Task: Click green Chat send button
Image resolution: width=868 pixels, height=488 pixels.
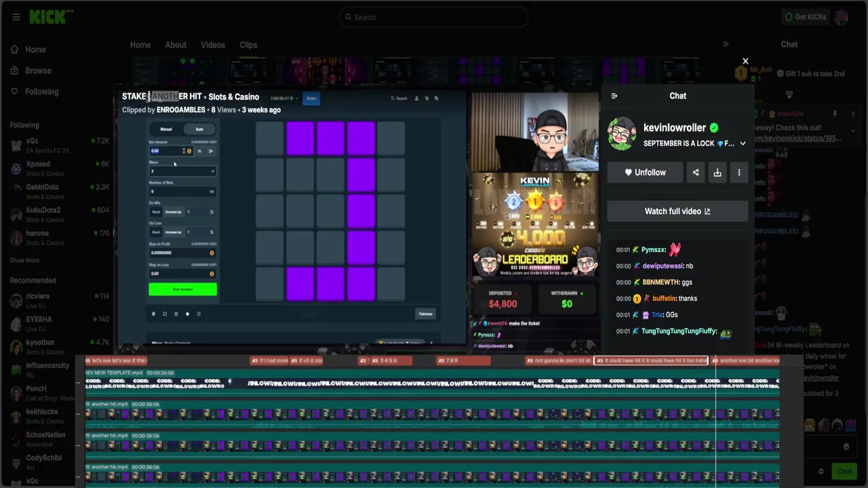Action: tap(844, 472)
